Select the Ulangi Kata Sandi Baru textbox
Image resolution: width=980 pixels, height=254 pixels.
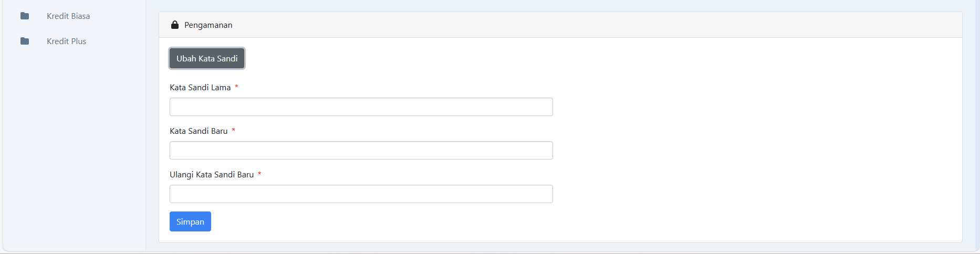pyautogui.click(x=361, y=194)
